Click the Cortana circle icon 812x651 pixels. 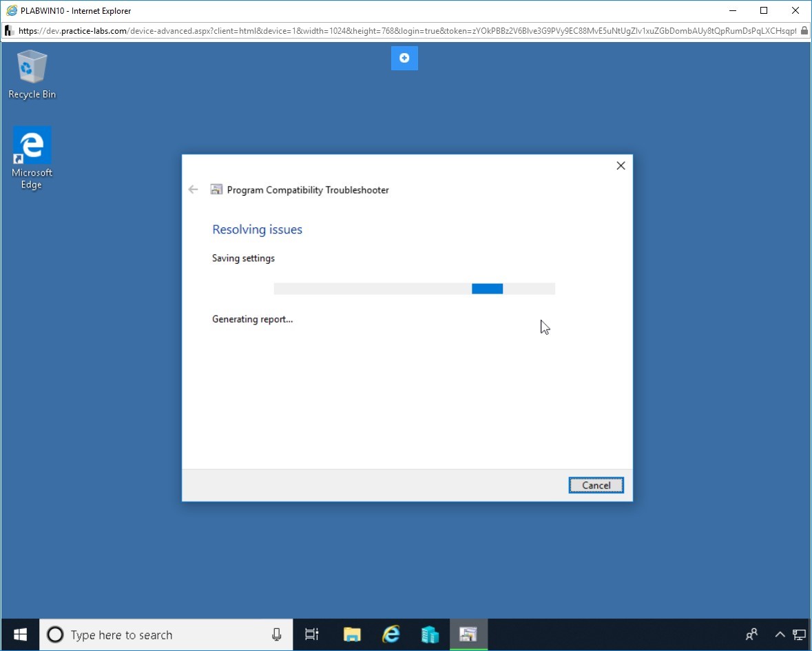(x=55, y=634)
